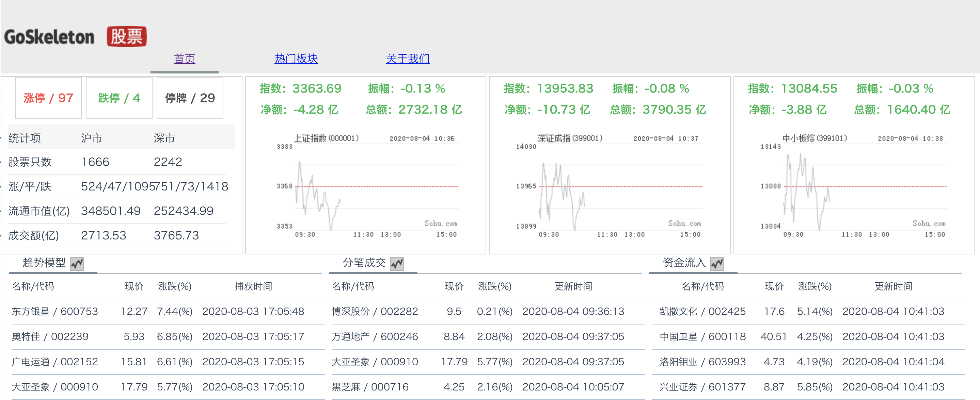Click the 深市 stock count 2242

coord(168,162)
